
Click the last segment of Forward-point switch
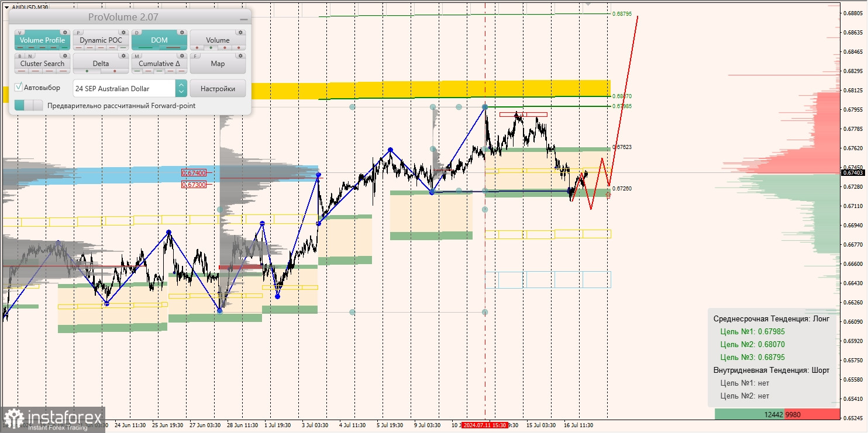pos(37,105)
